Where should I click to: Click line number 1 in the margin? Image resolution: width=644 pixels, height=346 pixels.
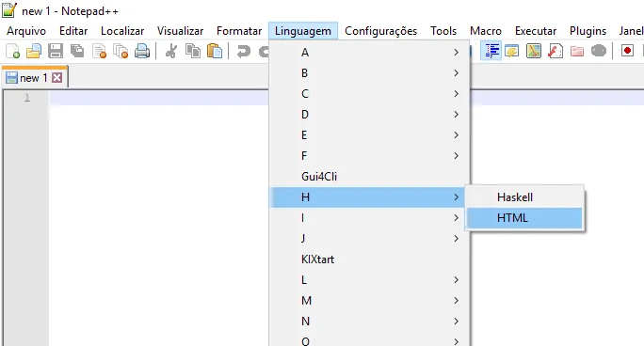click(x=27, y=98)
